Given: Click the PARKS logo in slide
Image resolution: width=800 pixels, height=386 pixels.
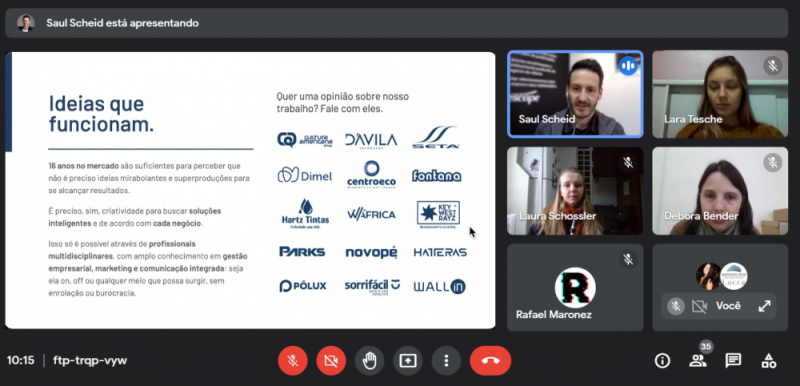Looking at the screenshot, I should 302,251.
